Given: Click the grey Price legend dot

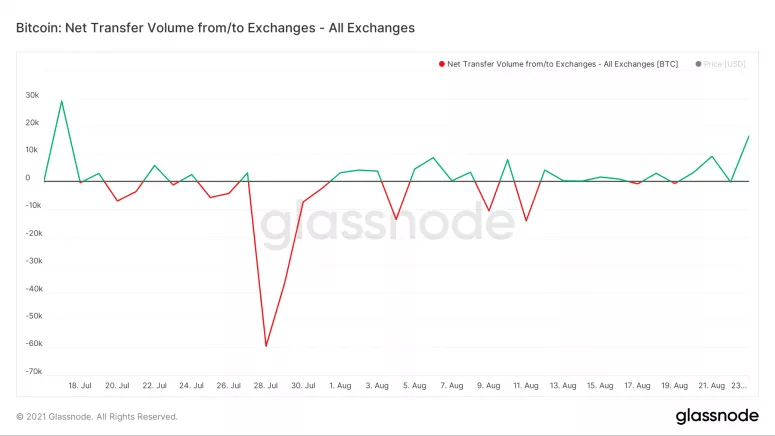Looking at the screenshot, I should tap(697, 64).
